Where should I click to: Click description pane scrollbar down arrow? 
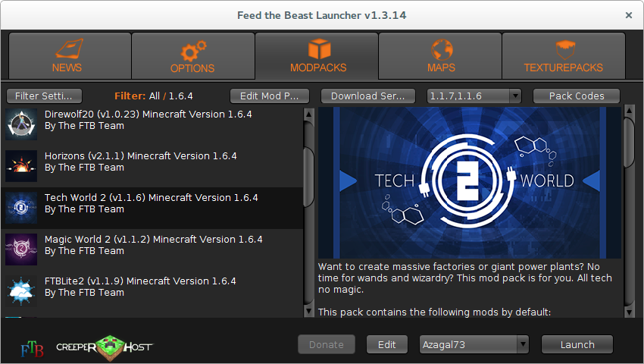tap(629, 312)
